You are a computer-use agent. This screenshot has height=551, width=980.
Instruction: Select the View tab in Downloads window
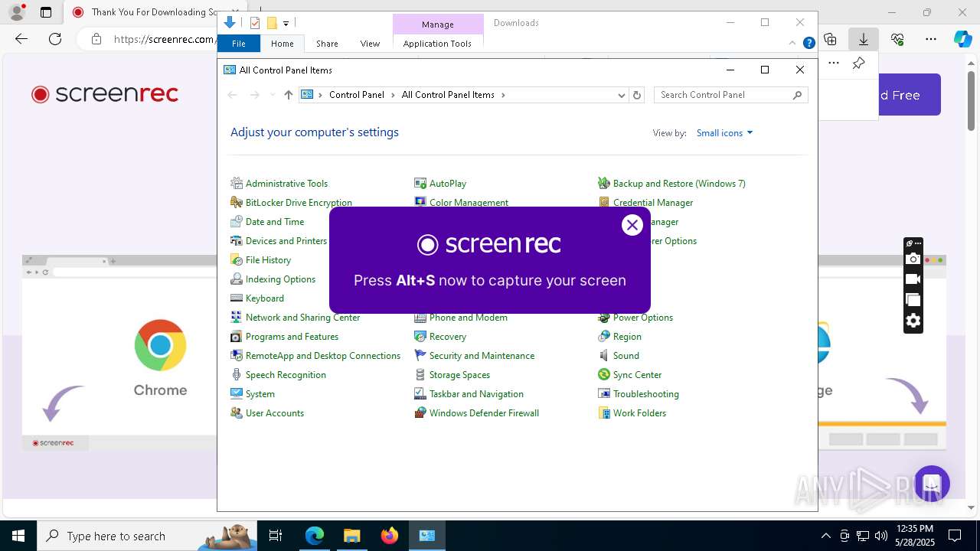click(370, 44)
